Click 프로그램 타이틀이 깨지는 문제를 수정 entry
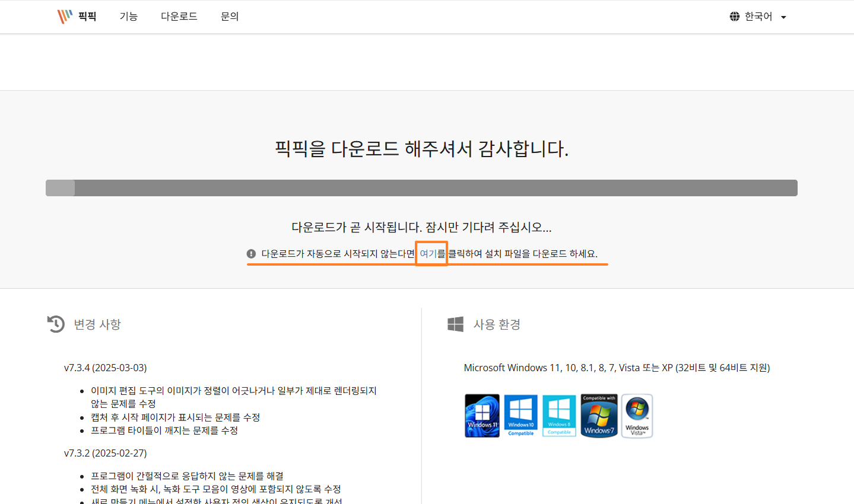This screenshot has height=504, width=854. [x=164, y=430]
